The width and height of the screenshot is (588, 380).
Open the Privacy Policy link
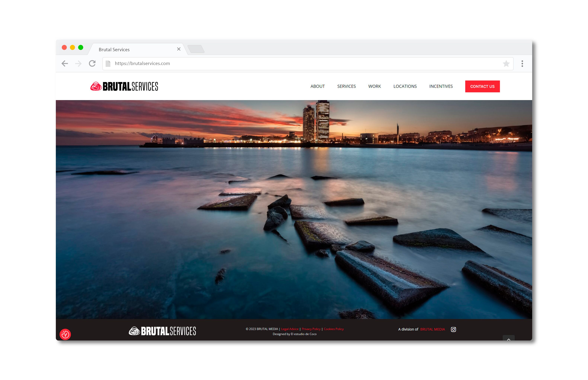(x=311, y=329)
